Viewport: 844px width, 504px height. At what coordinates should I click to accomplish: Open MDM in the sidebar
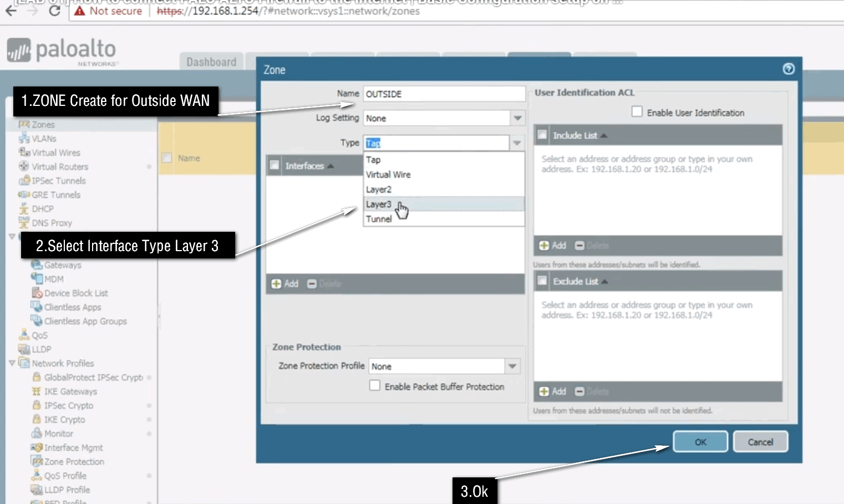[x=54, y=279]
